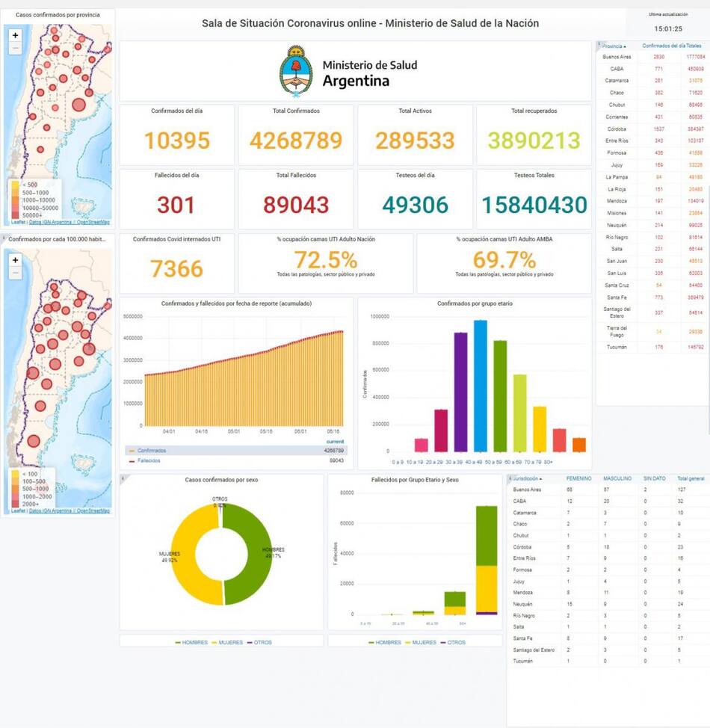Click the info corner icon on the Jurisdicción table
Viewport: 710px width, 728px height.
click(x=510, y=477)
